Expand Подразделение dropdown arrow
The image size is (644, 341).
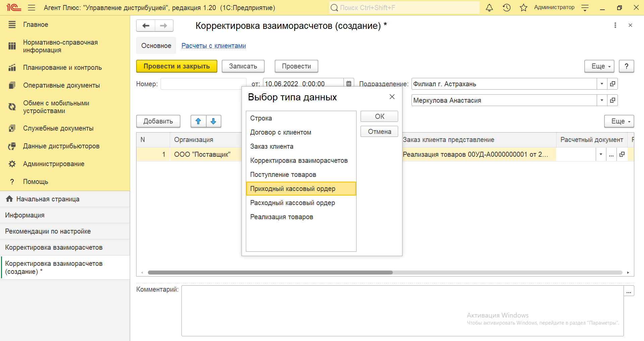click(x=602, y=84)
